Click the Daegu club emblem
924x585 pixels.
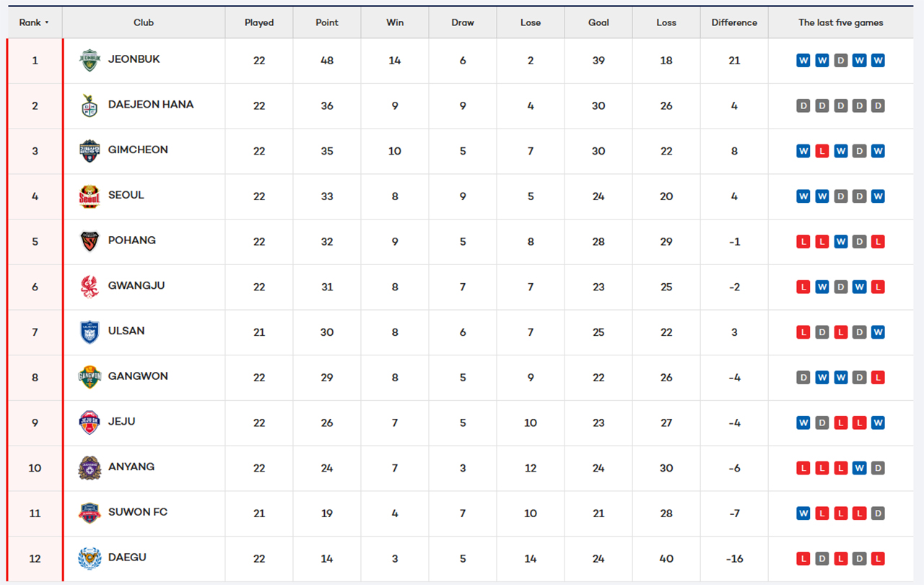pyautogui.click(x=90, y=558)
